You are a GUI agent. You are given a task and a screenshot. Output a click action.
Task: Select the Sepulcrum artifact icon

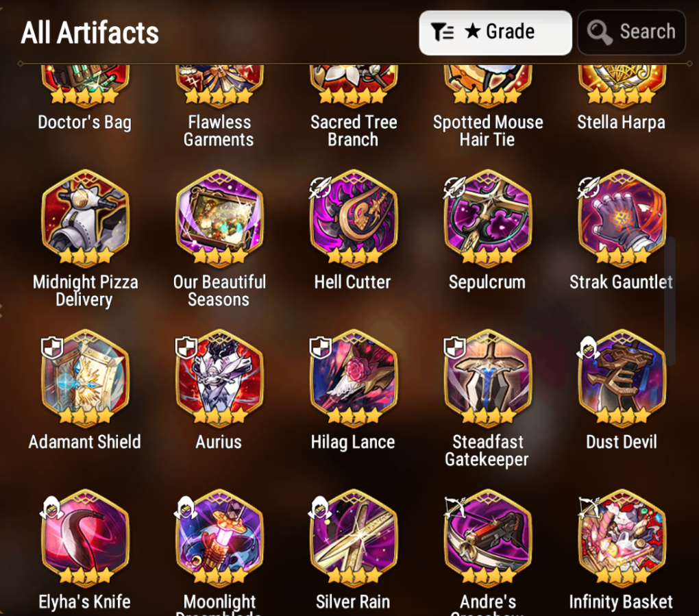[x=487, y=218]
